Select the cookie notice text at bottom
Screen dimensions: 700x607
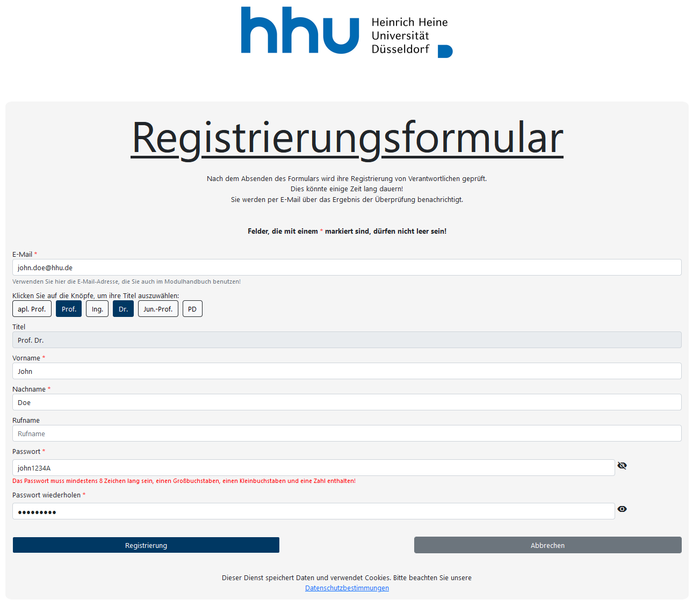(x=347, y=578)
